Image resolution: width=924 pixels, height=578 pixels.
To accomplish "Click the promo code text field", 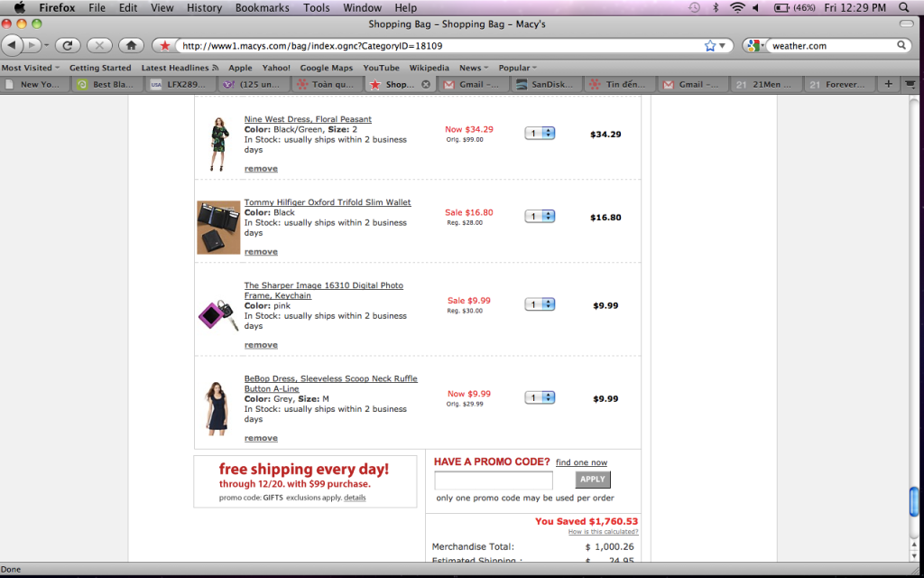I will [x=493, y=480].
